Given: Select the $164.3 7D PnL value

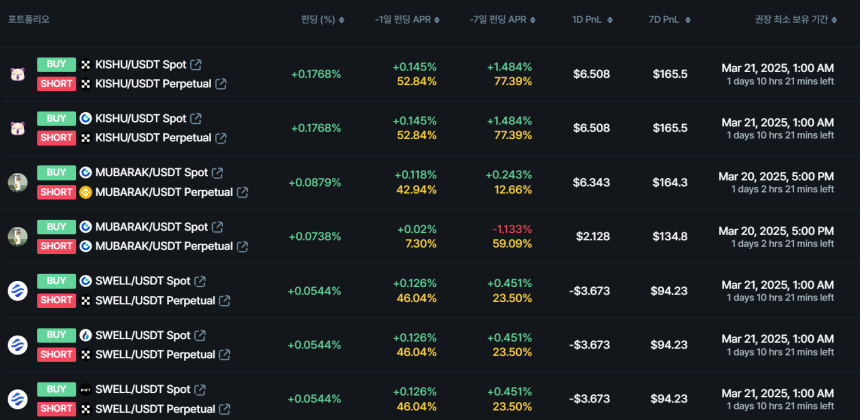Looking at the screenshot, I should (x=670, y=182).
